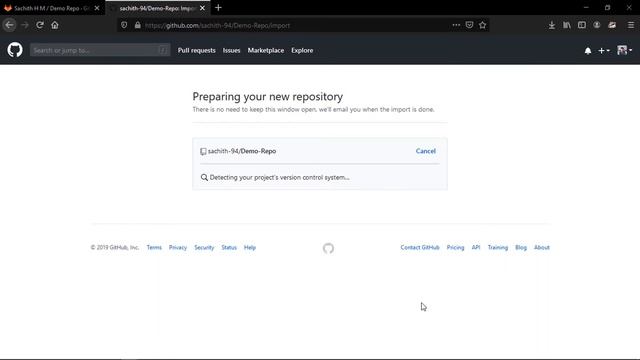Open the API footer link
Viewport: 640px width, 360px height.
(x=476, y=247)
